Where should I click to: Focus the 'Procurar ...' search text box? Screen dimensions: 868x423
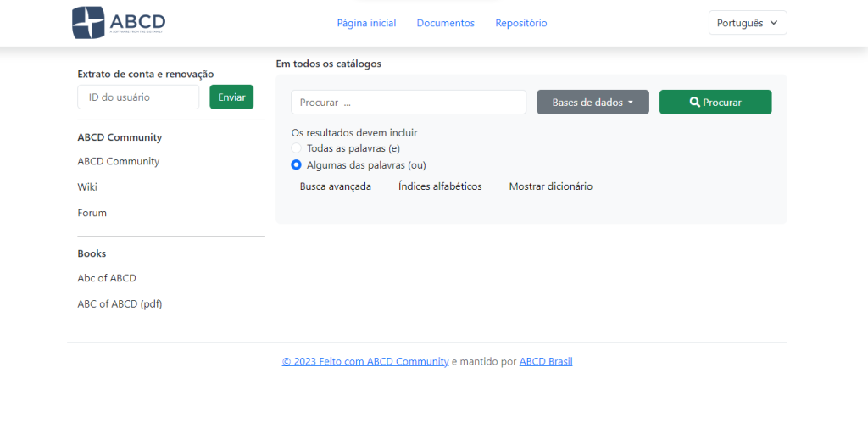[409, 102]
